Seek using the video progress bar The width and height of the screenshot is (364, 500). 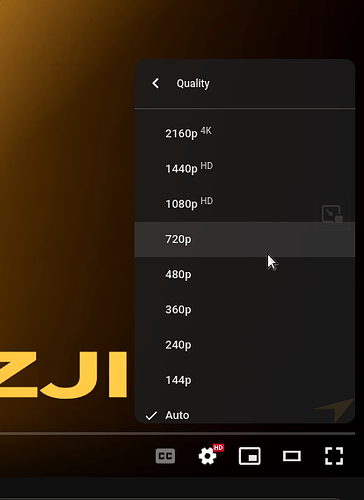pyautogui.click(x=177, y=433)
